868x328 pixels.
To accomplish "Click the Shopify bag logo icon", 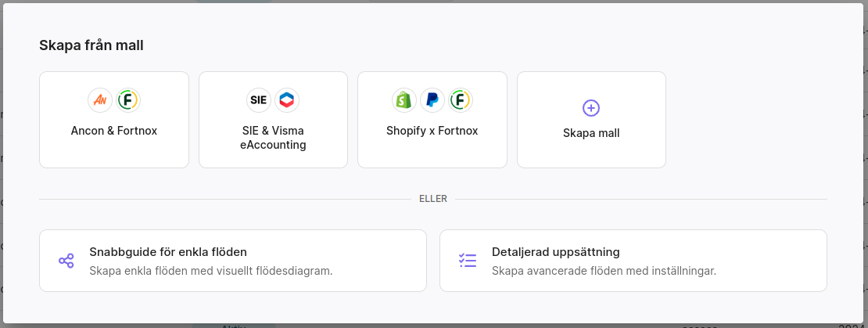I will click(x=404, y=100).
